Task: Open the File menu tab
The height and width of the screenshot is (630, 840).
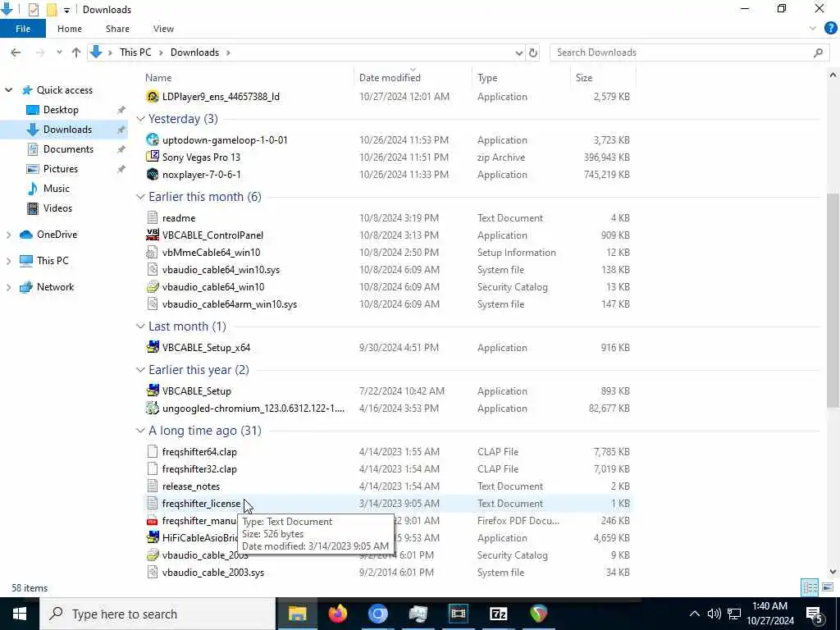Action: (x=23, y=29)
